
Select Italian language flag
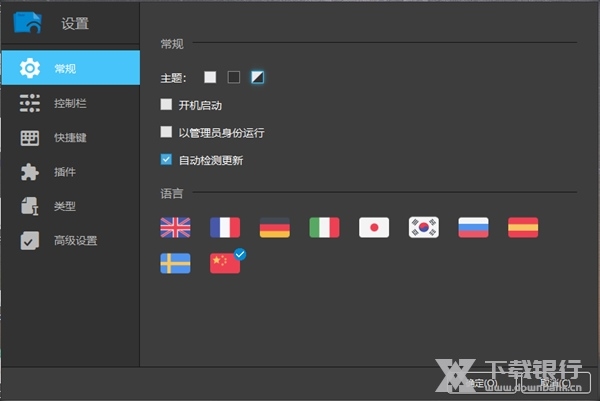point(324,227)
